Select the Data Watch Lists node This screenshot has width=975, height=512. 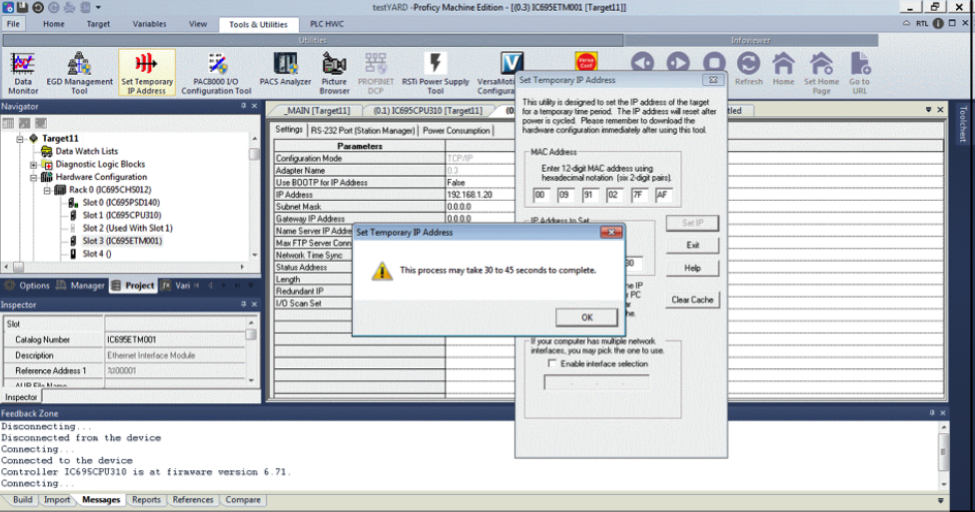coord(86,151)
